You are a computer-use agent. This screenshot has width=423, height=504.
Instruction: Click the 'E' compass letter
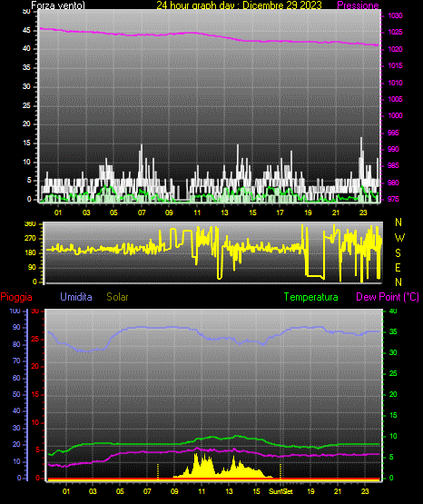tap(398, 268)
